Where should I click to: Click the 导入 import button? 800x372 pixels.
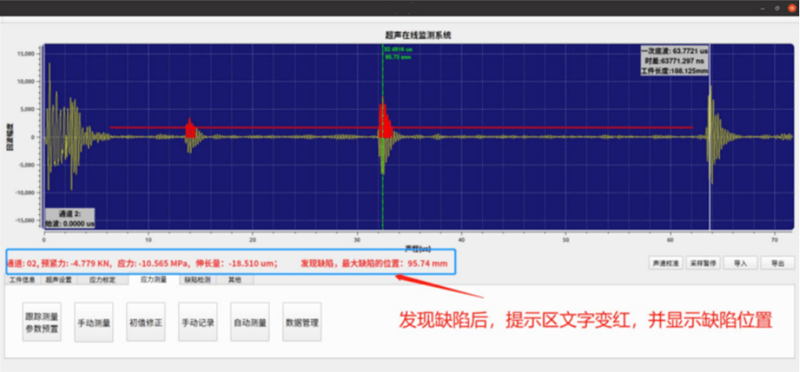pyautogui.click(x=740, y=263)
